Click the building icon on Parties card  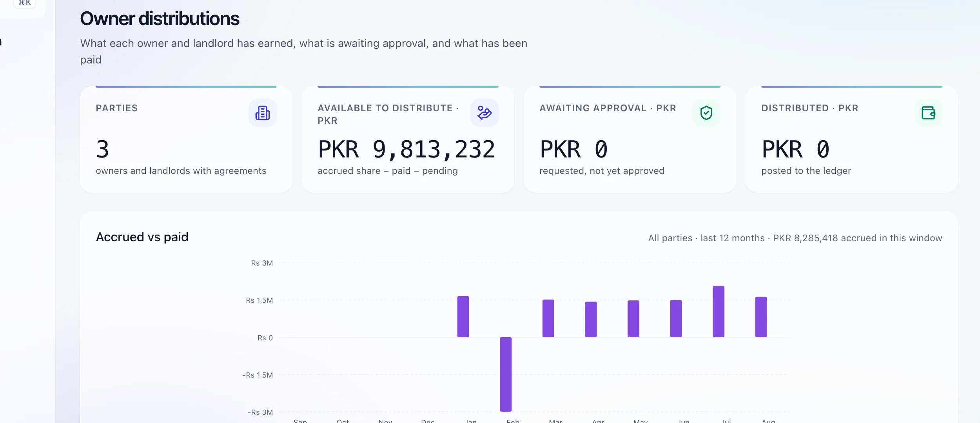[x=262, y=113]
